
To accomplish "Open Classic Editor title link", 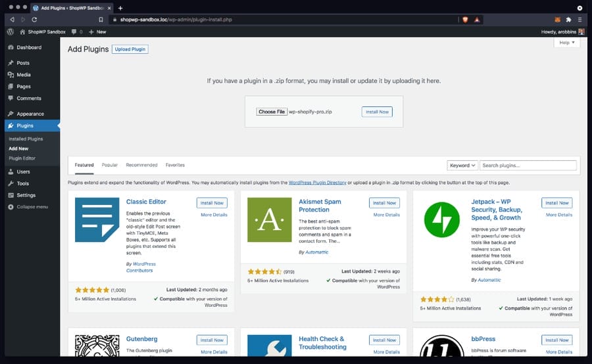I will click(146, 202).
